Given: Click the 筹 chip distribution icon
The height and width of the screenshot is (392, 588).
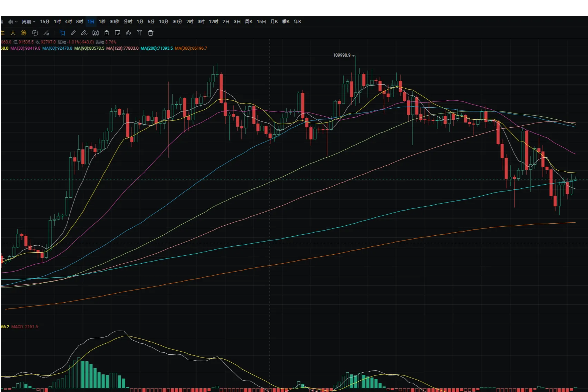Looking at the screenshot, I should click(x=24, y=33).
